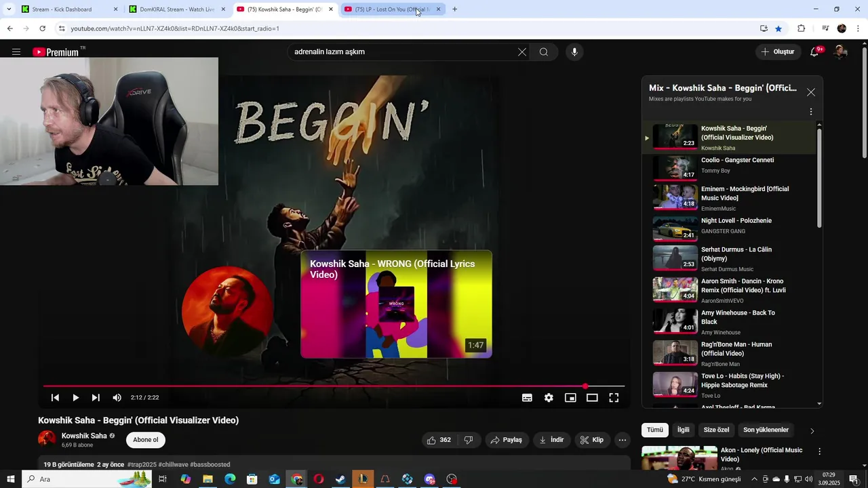Image resolution: width=868 pixels, height=488 pixels.
Task: Open the Windows Start menu
Action: (x=11, y=479)
